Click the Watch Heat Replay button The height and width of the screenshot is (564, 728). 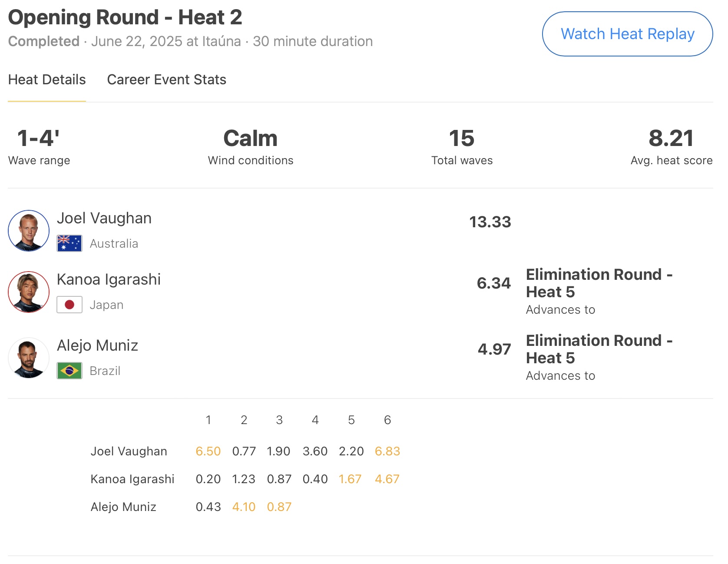point(627,34)
